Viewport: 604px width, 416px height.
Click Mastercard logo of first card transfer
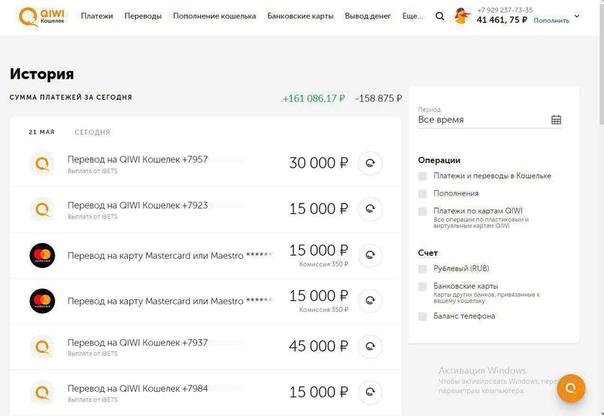[x=42, y=255]
